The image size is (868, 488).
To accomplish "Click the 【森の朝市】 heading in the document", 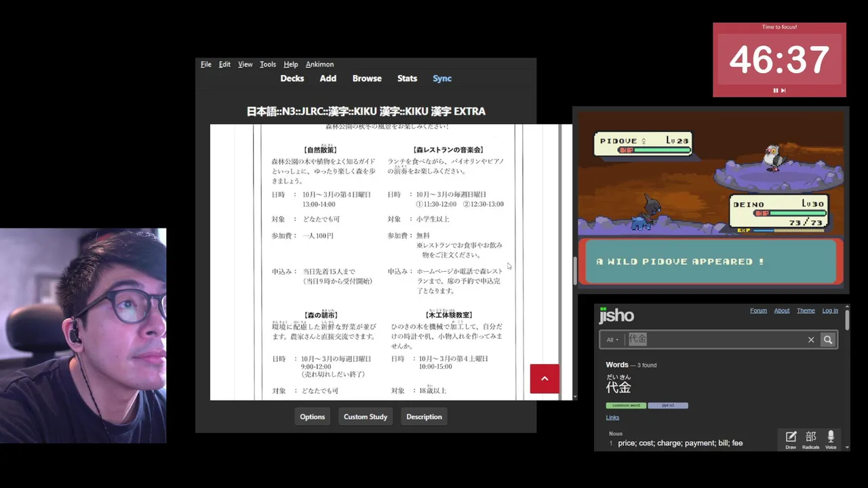I will [321, 315].
